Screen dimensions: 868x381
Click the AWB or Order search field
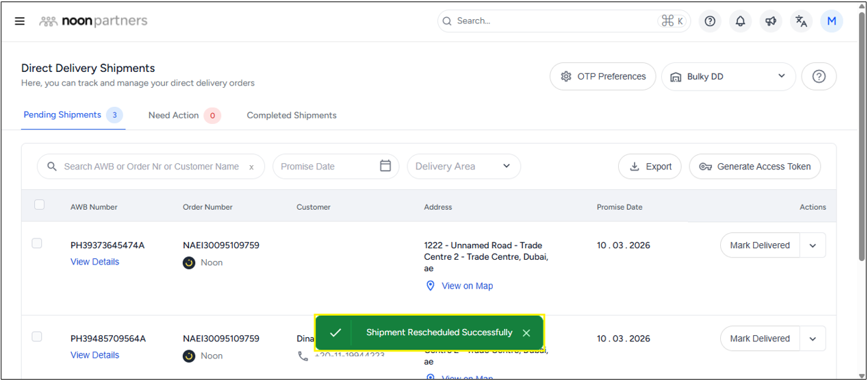(151, 167)
